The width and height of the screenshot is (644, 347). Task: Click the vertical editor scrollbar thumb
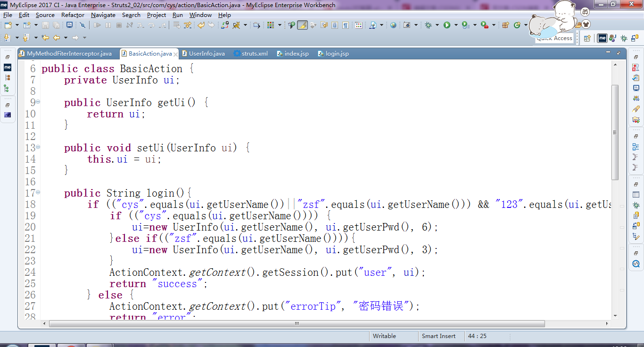coord(615,132)
